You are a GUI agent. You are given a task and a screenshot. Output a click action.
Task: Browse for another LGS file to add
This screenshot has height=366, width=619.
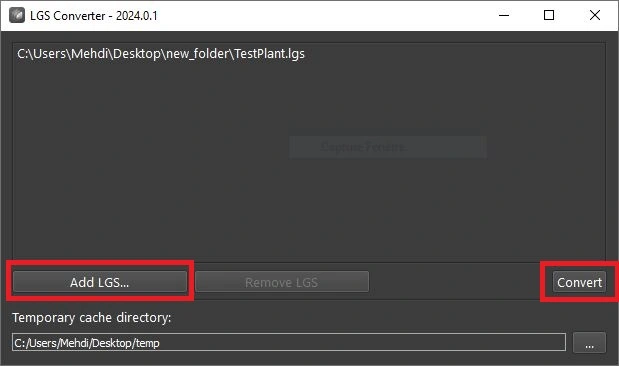click(100, 282)
